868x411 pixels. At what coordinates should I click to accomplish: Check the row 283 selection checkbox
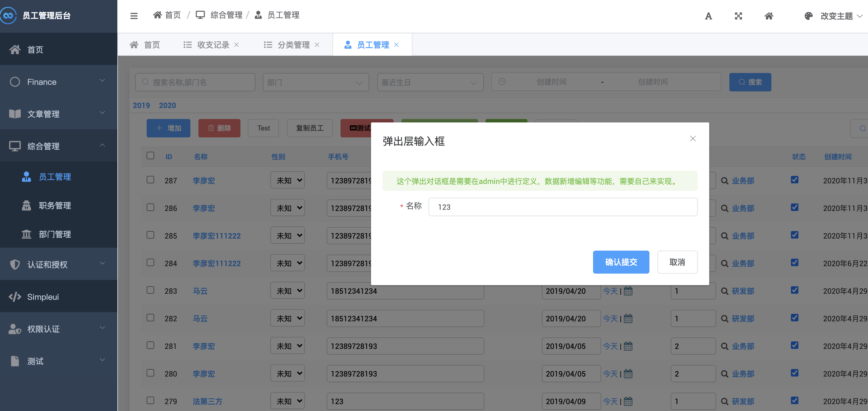[150, 290]
